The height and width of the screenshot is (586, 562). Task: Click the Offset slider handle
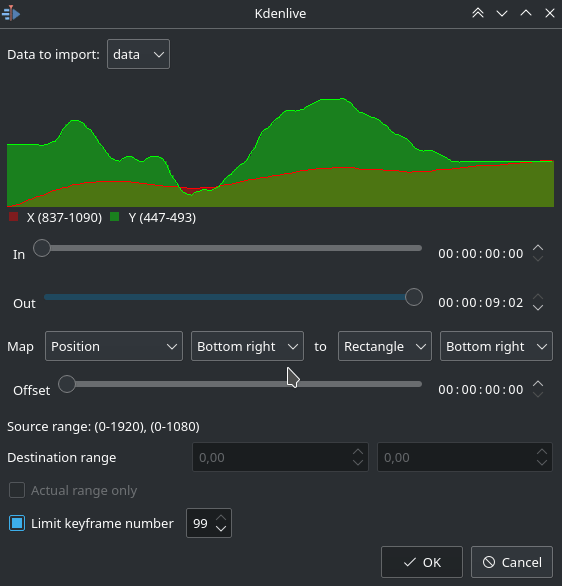point(67,384)
